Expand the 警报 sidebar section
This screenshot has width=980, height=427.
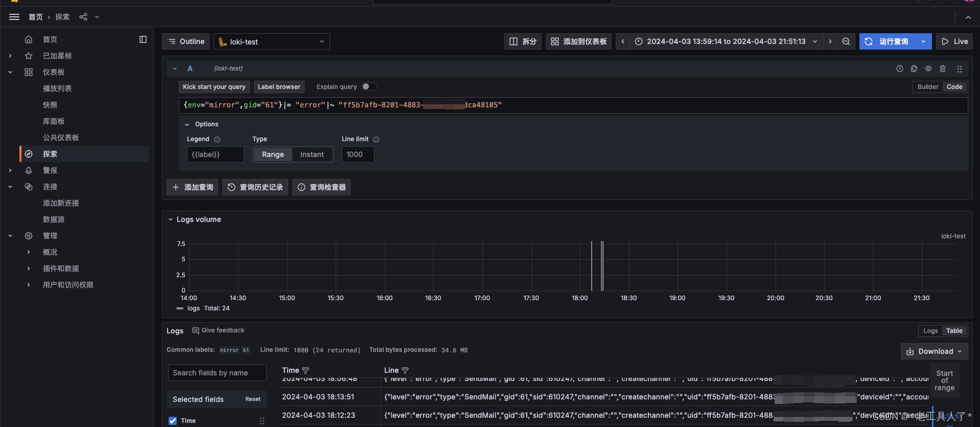10,170
